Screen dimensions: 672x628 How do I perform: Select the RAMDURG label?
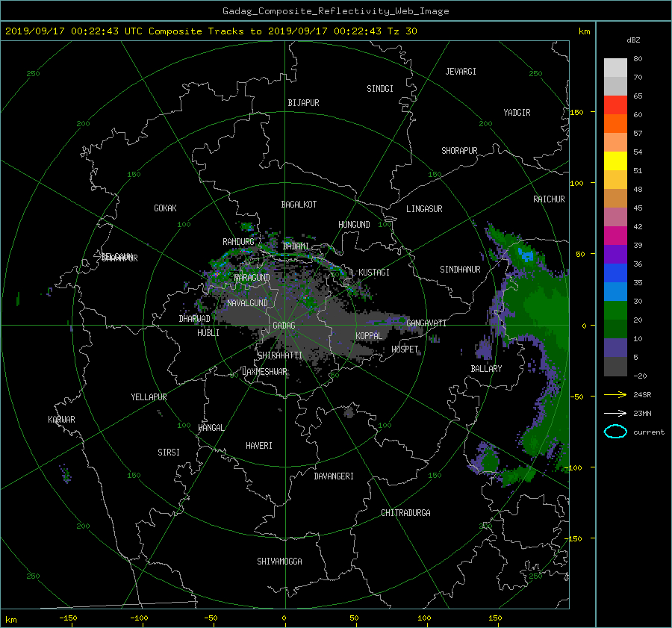[x=238, y=242]
